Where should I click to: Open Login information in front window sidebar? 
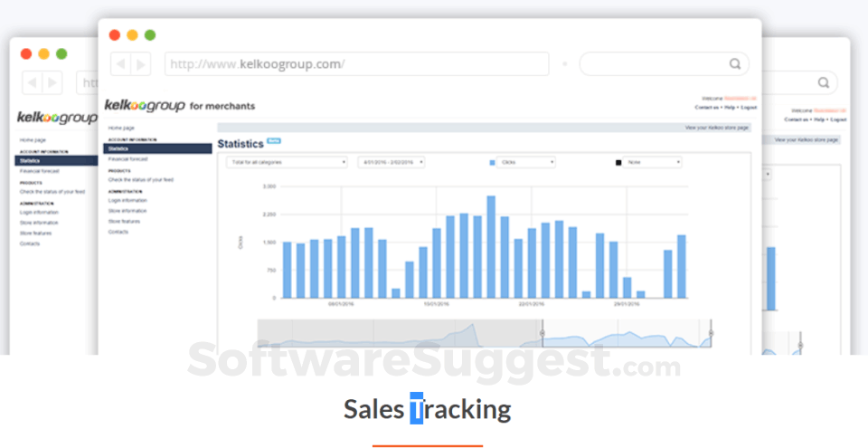(127, 200)
